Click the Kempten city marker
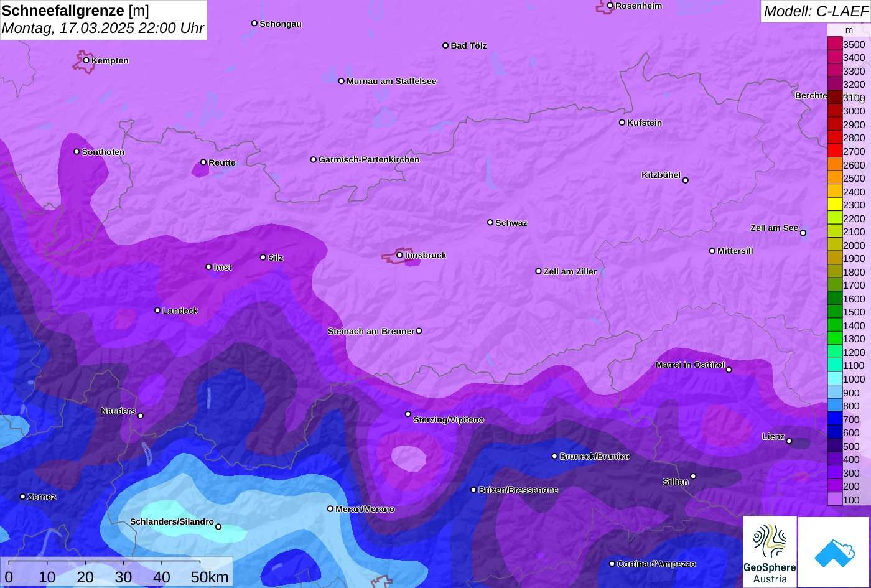Image resolution: width=871 pixels, height=588 pixels. (86, 60)
